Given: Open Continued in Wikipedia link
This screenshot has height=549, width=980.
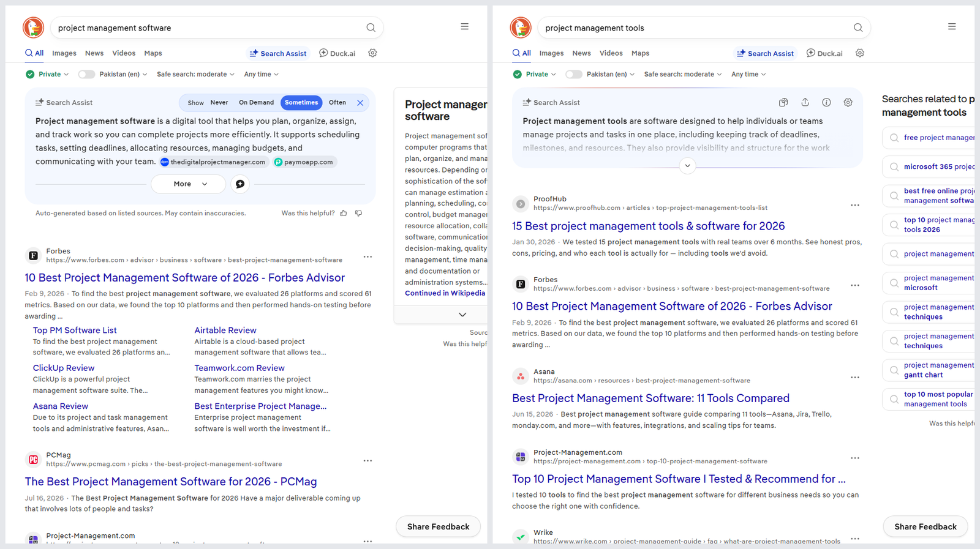Looking at the screenshot, I should [445, 293].
